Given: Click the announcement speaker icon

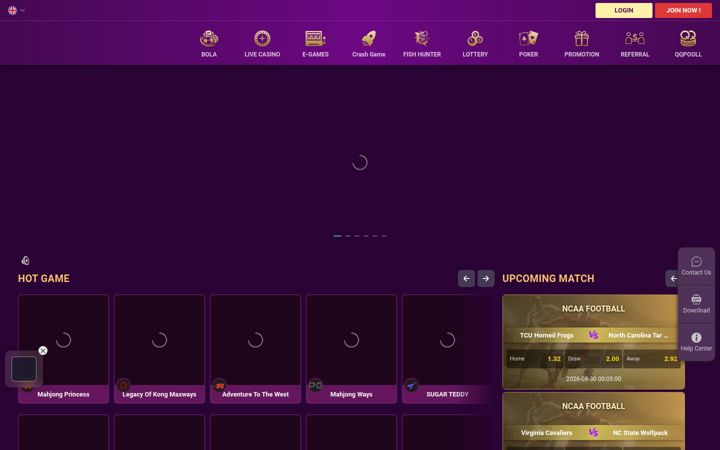Looking at the screenshot, I should pyautogui.click(x=26, y=261).
